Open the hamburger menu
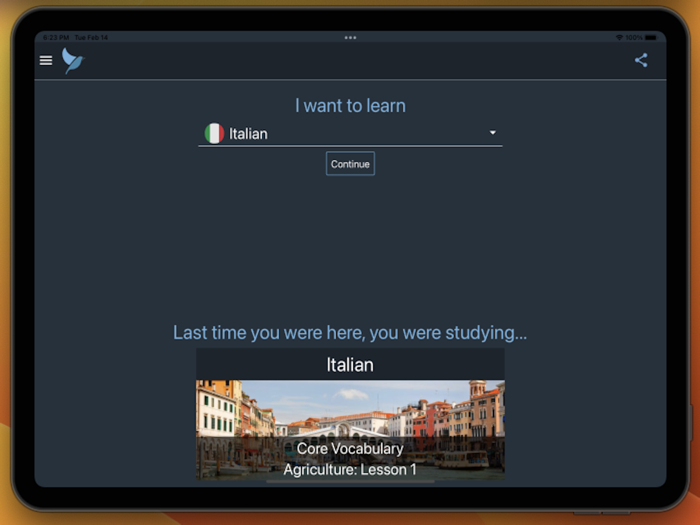 [x=46, y=60]
